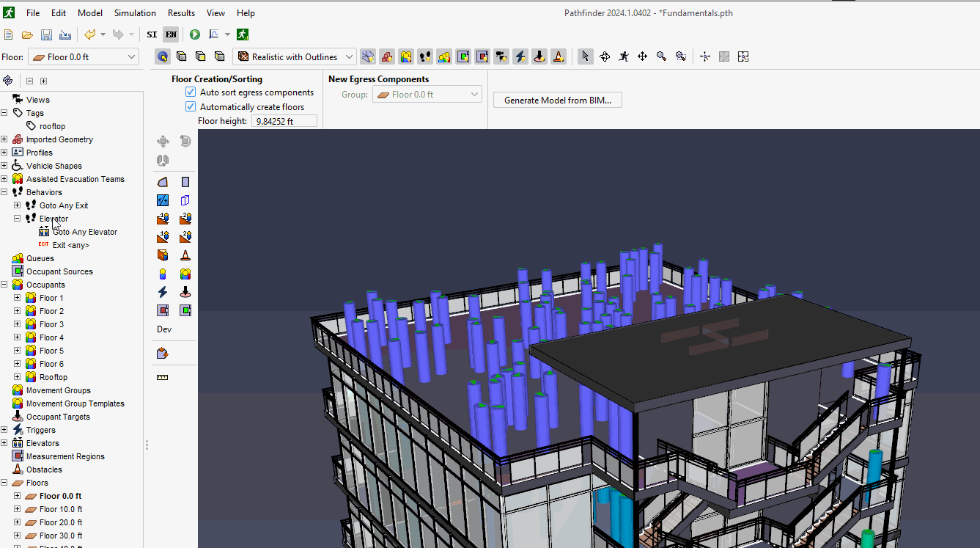Run the simulation with the green play button
This screenshot has height=548, width=980.
click(x=195, y=34)
